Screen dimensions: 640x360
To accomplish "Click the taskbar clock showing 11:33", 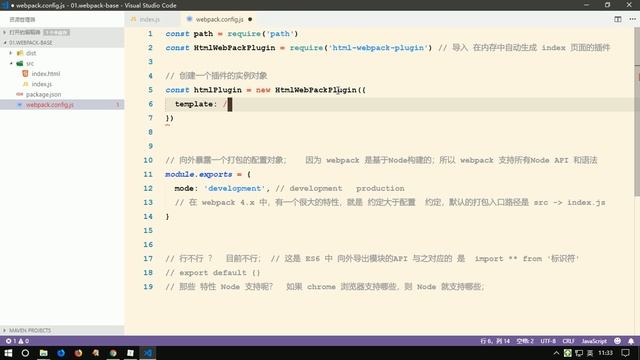I will [x=606, y=353].
